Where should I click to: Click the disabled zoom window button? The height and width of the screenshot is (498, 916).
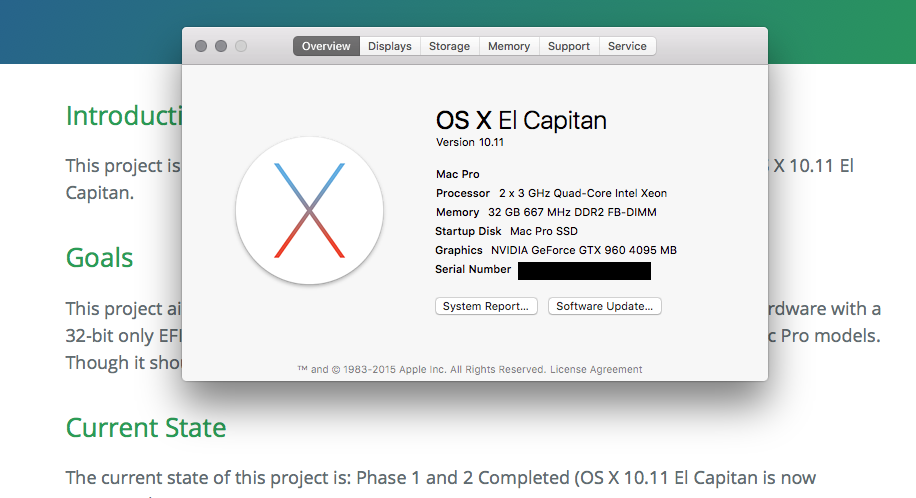pyautogui.click(x=241, y=46)
